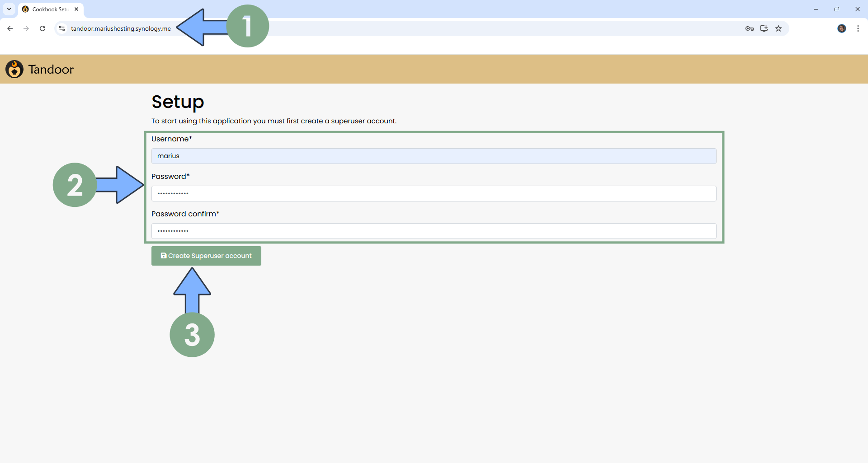868x463 pixels.
Task: Bookmark this page with the star icon
Action: click(x=778, y=28)
